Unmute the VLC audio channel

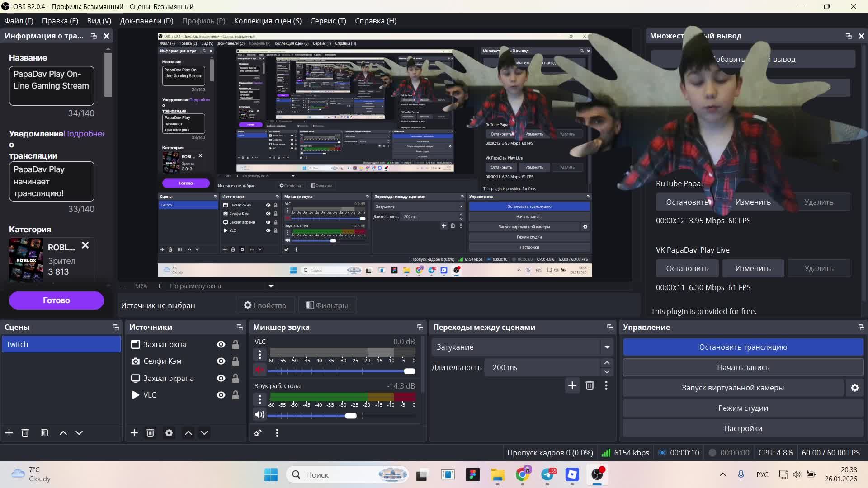click(x=259, y=370)
